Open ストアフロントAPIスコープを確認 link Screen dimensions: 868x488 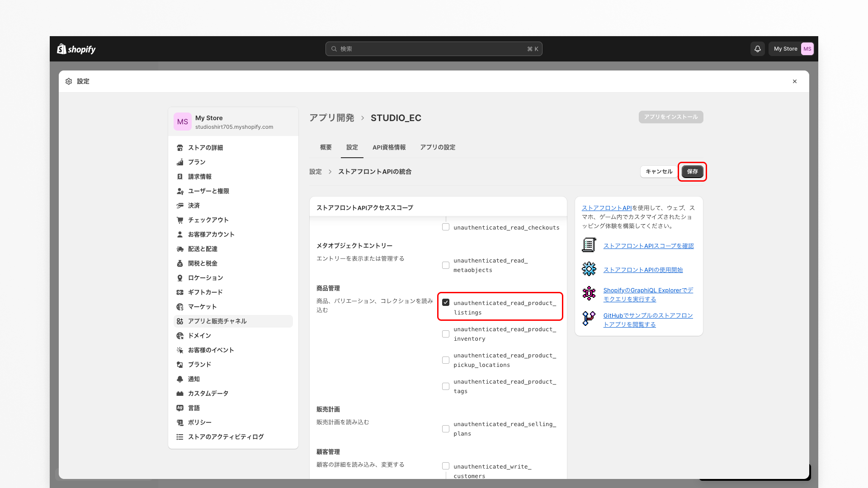pos(648,246)
